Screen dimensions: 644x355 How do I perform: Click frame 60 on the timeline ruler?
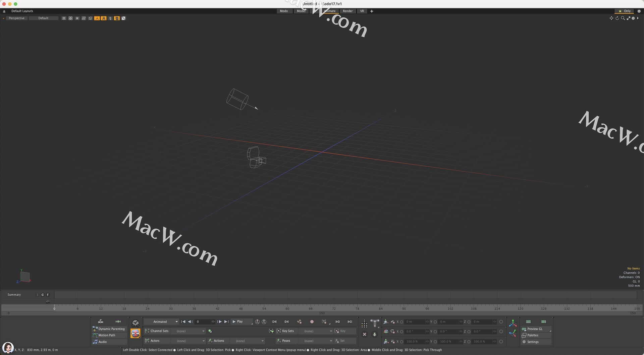click(287, 309)
